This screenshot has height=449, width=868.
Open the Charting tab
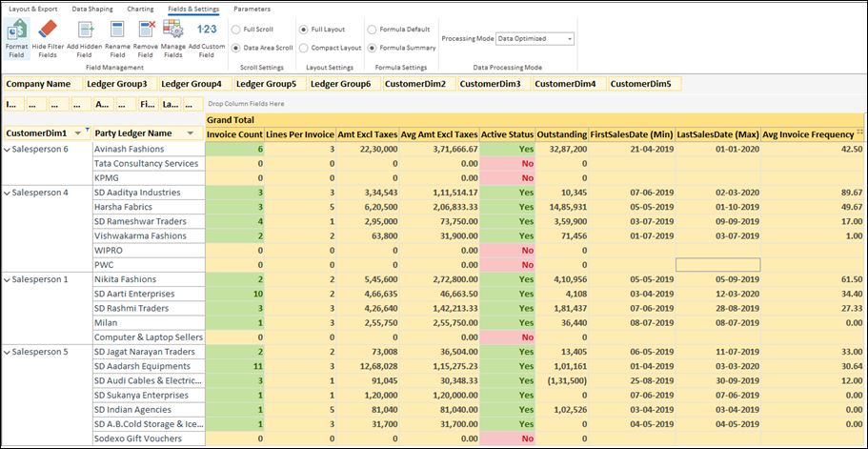pyautogui.click(x=139, y=9)
